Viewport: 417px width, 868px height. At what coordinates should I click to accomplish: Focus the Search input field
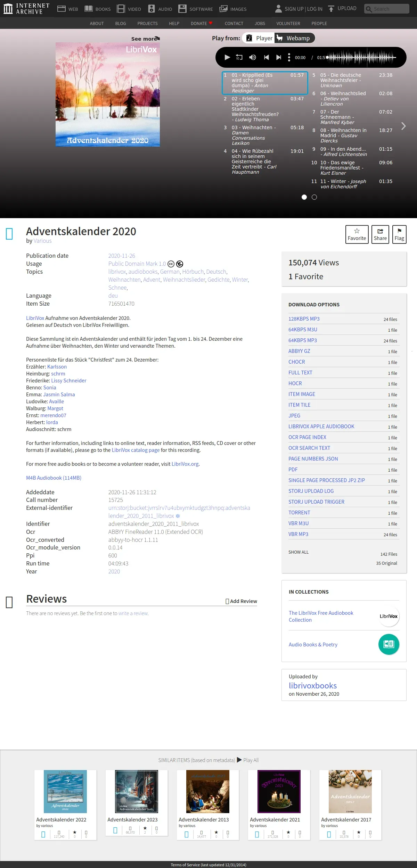coord(386,9)
